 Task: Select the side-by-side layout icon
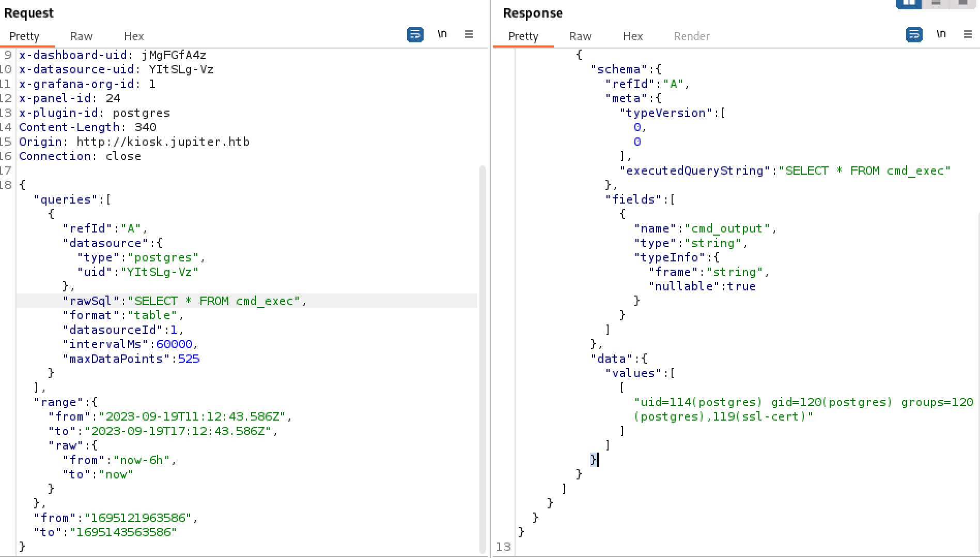click(909, 3)
